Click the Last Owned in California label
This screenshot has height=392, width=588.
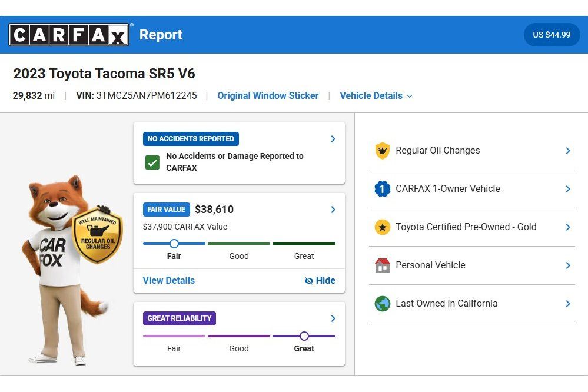(447, 304)
